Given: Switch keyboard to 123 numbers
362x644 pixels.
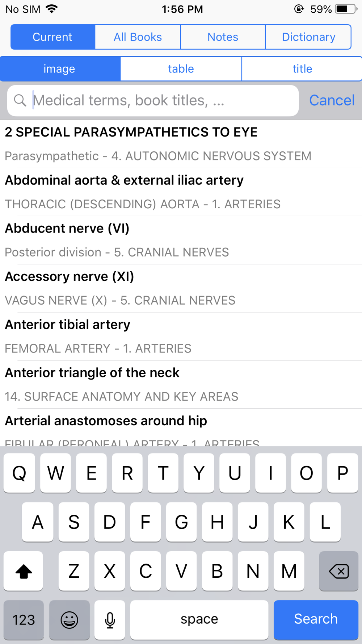Looking at the screenshot, I should [x=24, y=620].
